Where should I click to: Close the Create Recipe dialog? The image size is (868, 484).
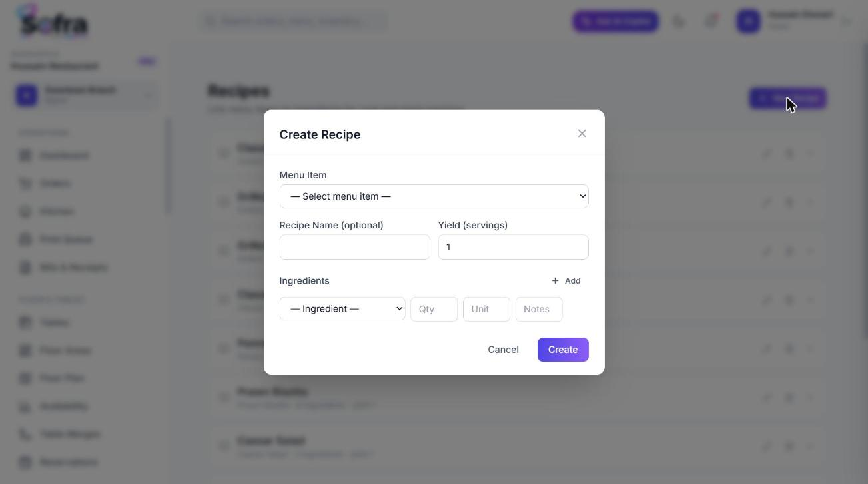click(582, 134)
